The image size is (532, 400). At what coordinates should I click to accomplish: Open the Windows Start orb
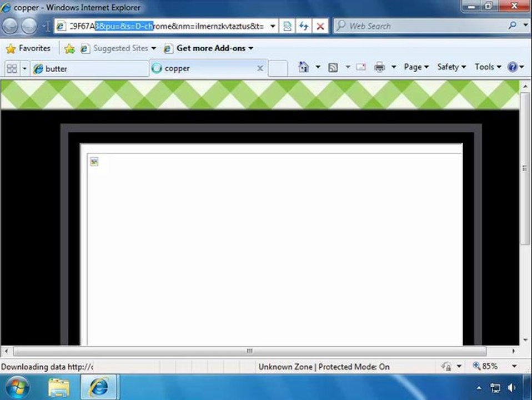(x=17, y=387)
